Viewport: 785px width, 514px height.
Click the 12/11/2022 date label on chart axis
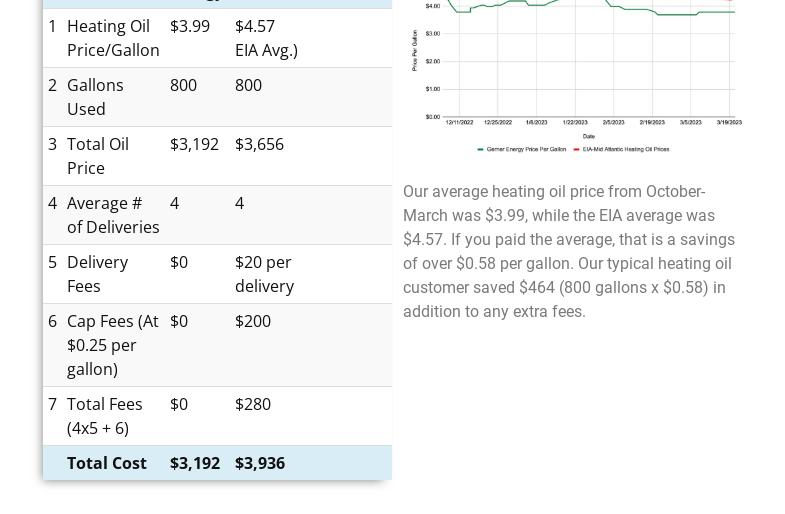tap(459, 122)
